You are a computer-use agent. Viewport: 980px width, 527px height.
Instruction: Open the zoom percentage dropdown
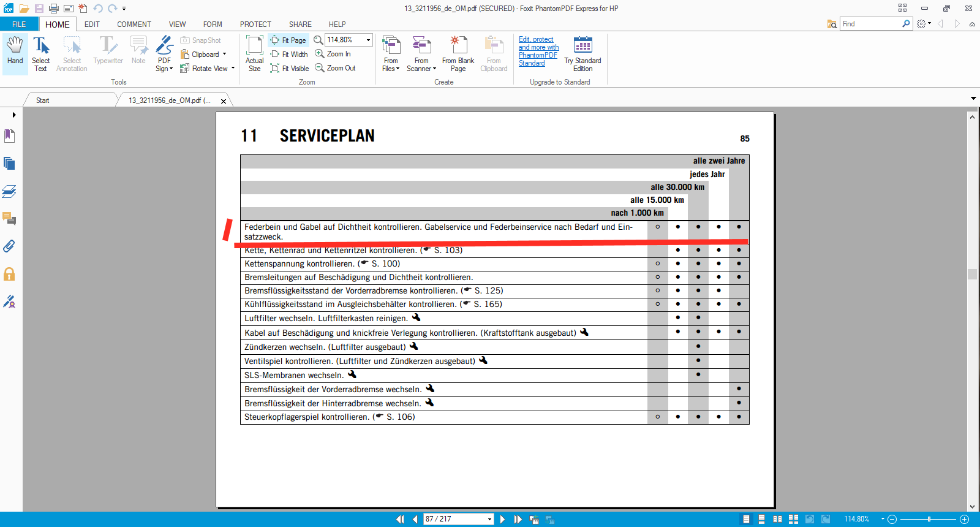coord(368,40)
